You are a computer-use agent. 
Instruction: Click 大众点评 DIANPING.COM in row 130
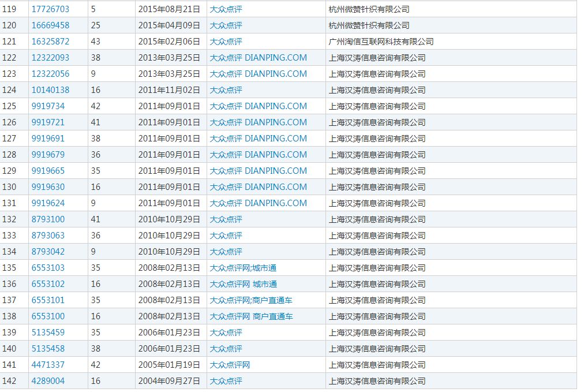259,187
